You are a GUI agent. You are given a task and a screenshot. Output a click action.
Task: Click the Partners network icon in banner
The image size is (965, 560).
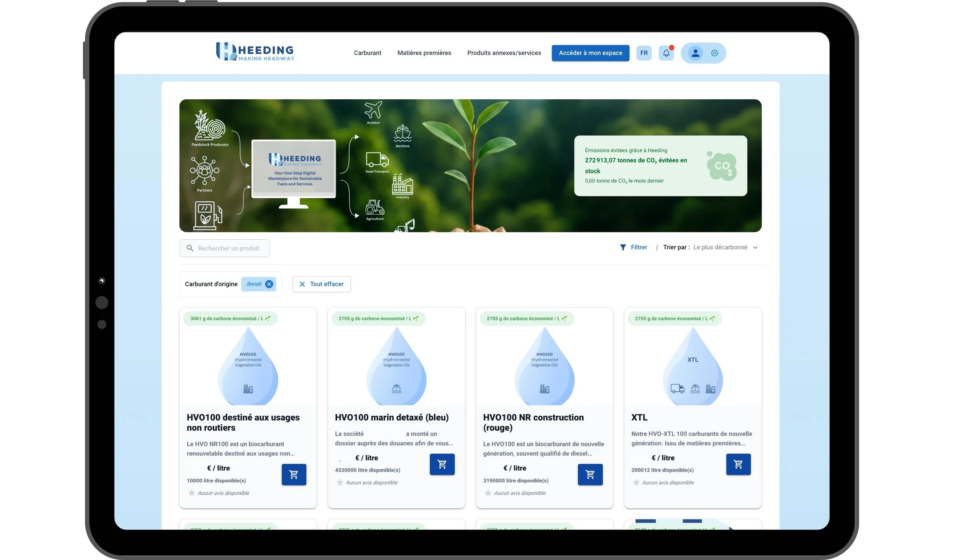coord(205,170)
